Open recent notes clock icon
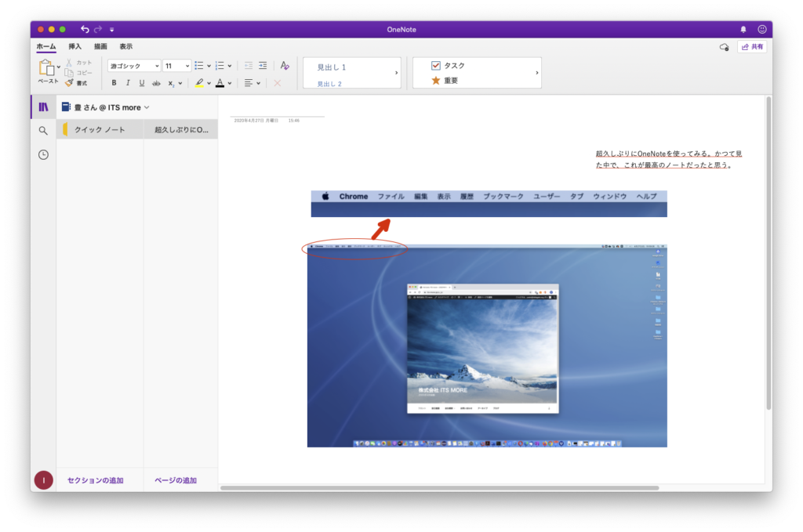The image size is (803, 532). tap(43, 155)
